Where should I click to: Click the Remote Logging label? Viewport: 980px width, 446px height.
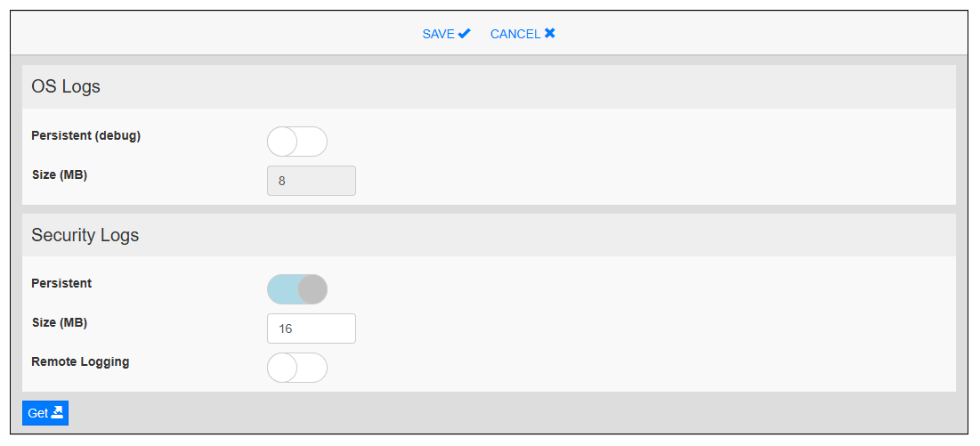(x=80, y=362)
